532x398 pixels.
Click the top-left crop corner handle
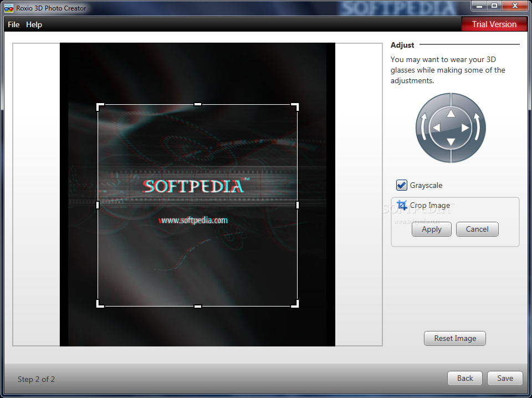click(100, 106)
